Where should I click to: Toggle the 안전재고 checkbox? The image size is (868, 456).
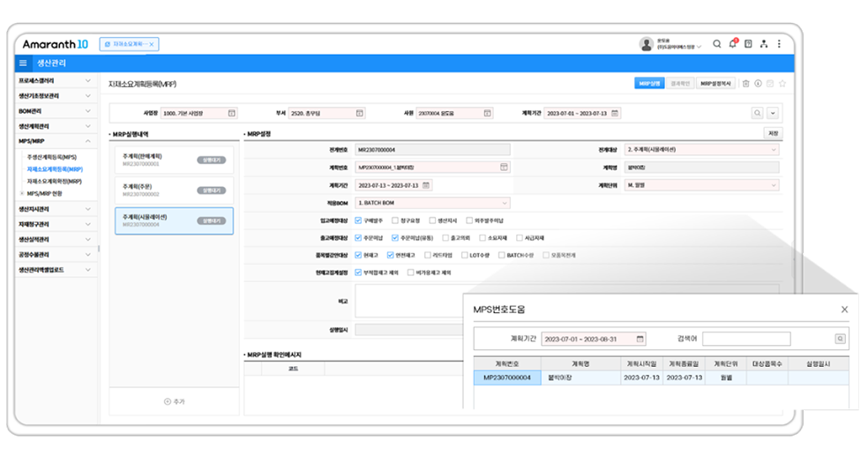392,255
